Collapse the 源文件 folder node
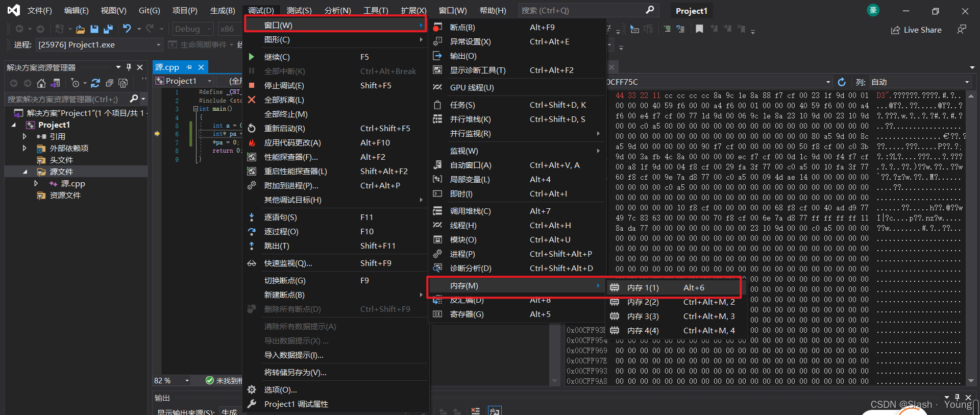Viewport: 980px width, 415px height. (24, 172)
